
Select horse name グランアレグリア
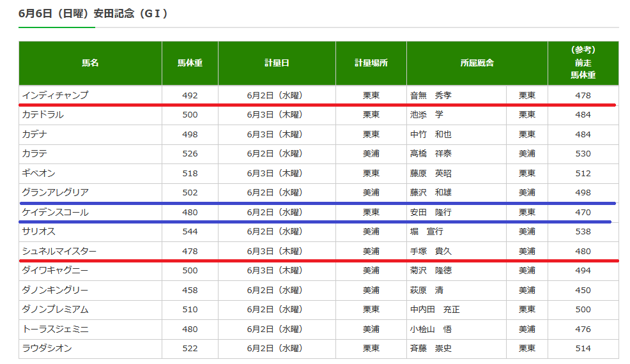pyautogui.click(x=55, y=193)
